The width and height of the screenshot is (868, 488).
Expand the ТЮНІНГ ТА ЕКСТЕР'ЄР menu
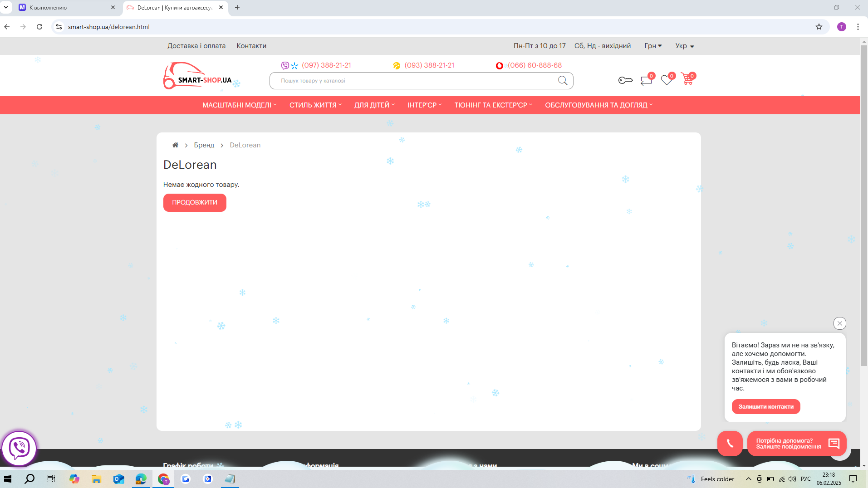click(493, 105)
